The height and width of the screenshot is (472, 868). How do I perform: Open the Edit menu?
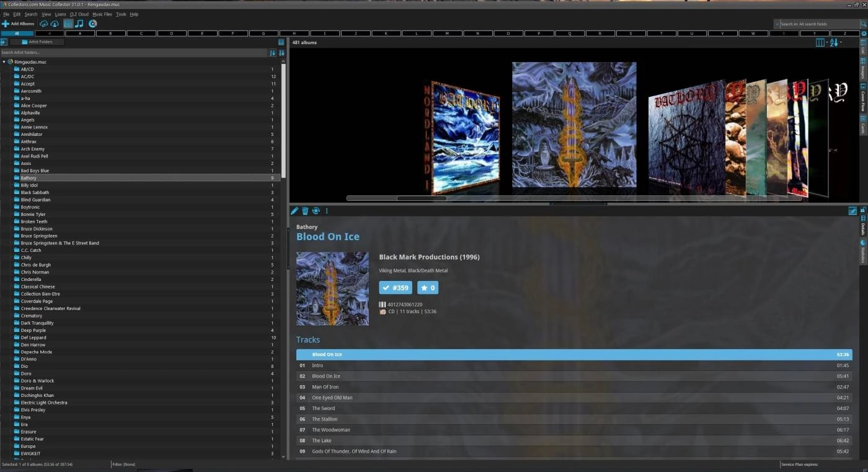tap(17, 14)
